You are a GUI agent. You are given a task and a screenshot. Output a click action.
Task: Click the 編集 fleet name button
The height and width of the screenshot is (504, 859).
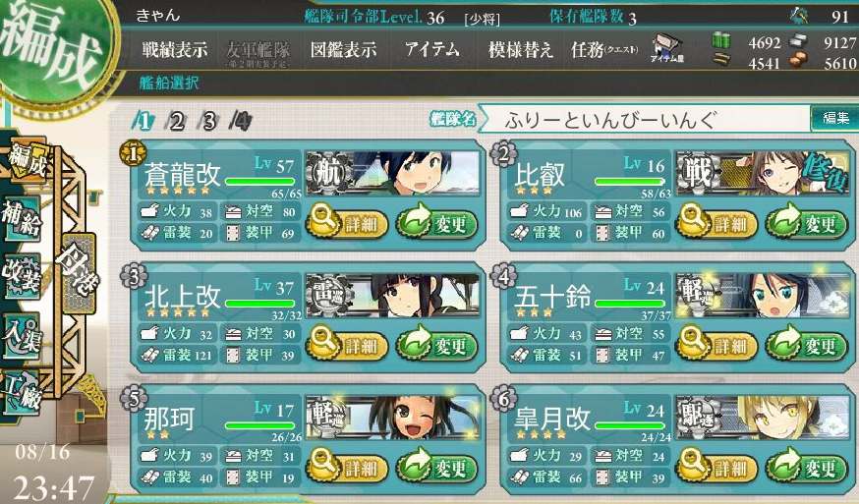tap(834, 118)
